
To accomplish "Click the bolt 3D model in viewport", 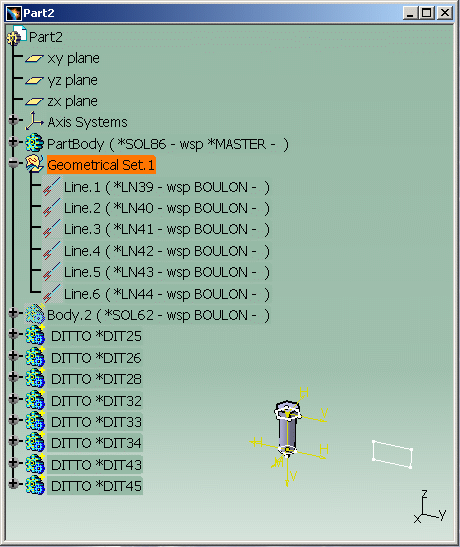I will (x=287, y=429).
